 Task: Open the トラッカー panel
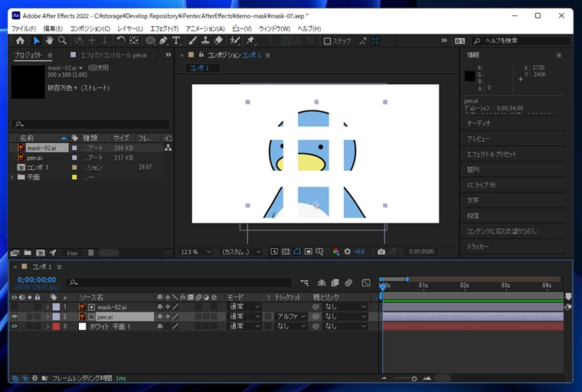click(x=479, y=247)
